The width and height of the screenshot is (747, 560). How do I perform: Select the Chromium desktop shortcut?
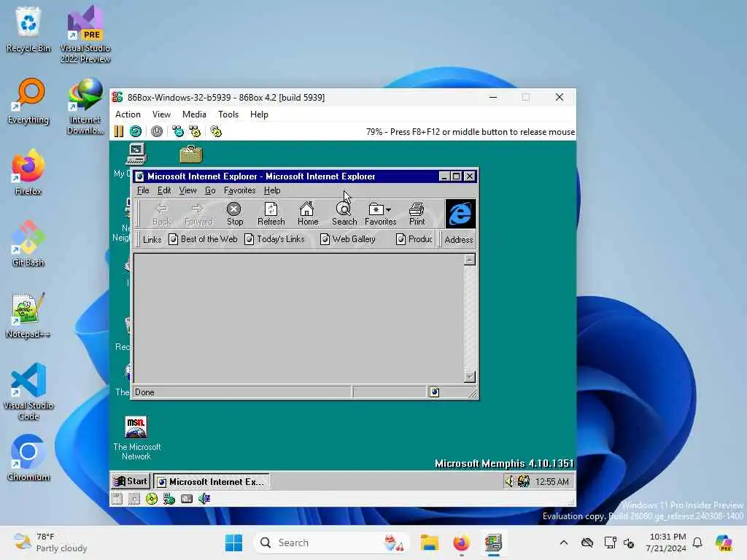(28, 458)
